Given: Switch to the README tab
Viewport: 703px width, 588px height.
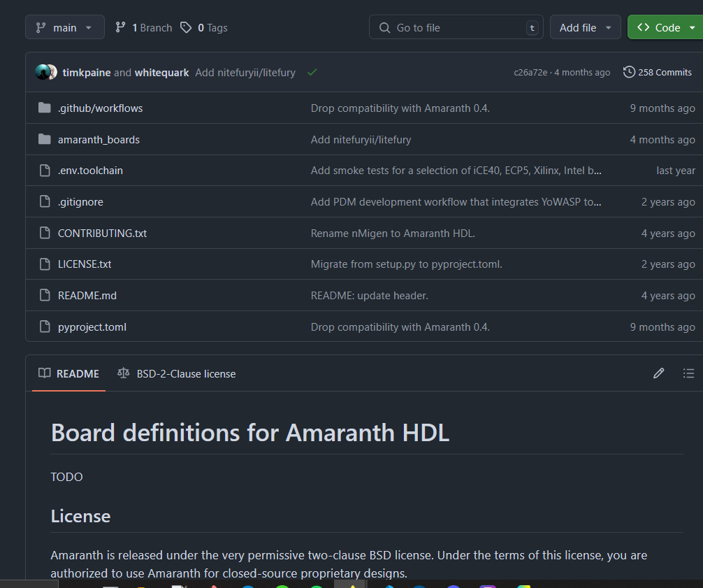Looking at the screenshot, I should tap(68, 373).
